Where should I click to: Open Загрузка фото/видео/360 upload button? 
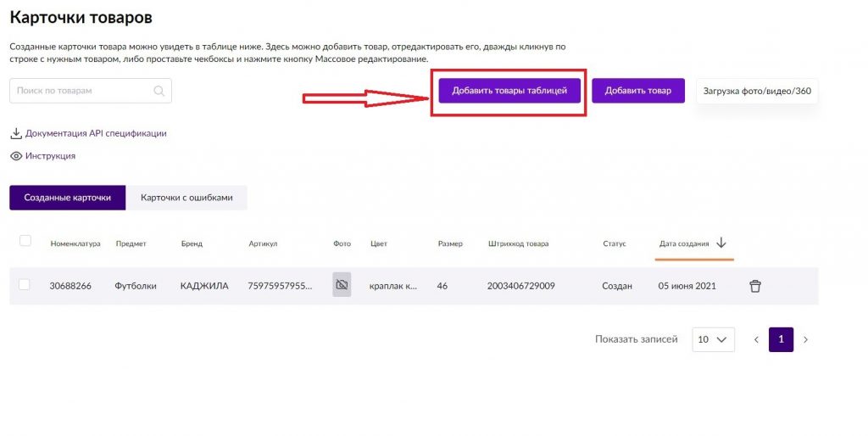[756, 91]
